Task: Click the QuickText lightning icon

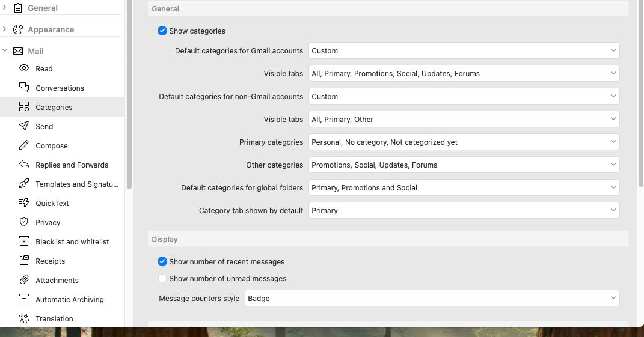Action: tap(24, 203)
